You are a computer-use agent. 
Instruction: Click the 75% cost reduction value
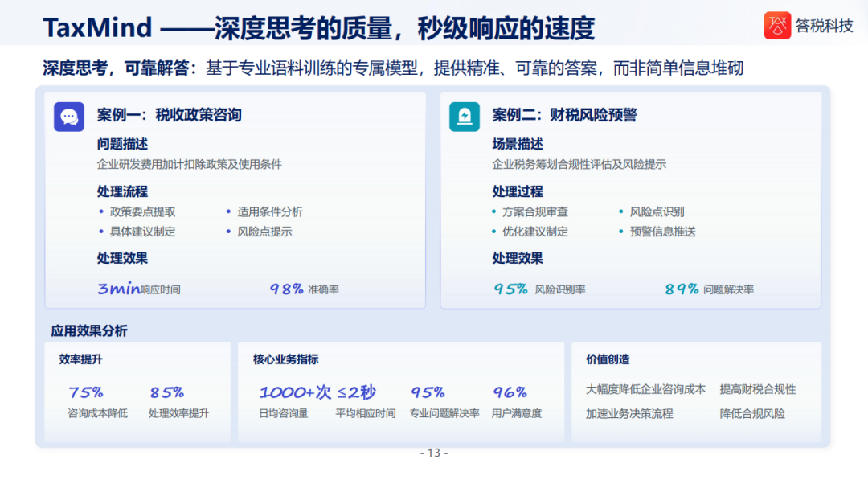point(86,392)
